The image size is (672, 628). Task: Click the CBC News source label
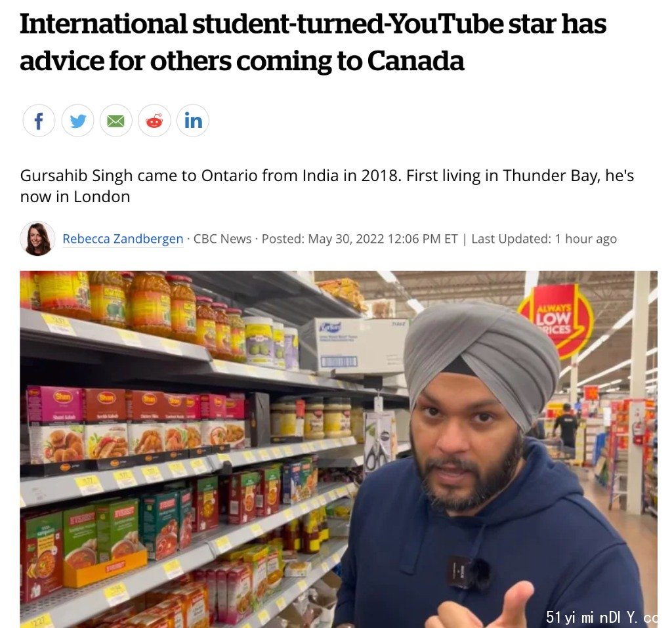(x=222, y=239)
